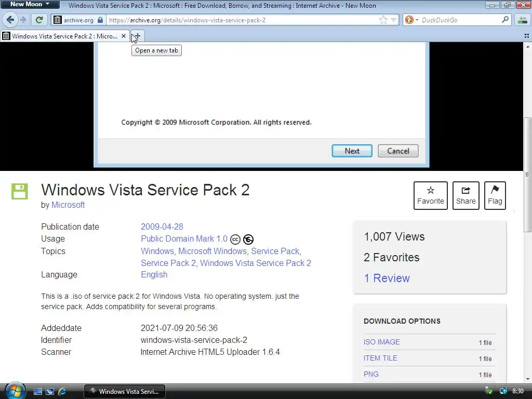Open the URL history dropdown arrow
This screenshot has height=399, width=532.
[394, 20]
